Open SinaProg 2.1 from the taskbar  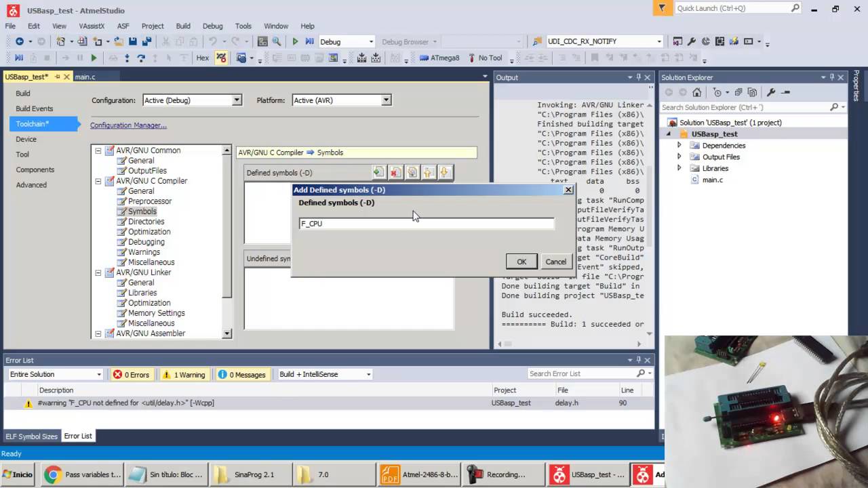pyautogui.click(x=252, y=474)
